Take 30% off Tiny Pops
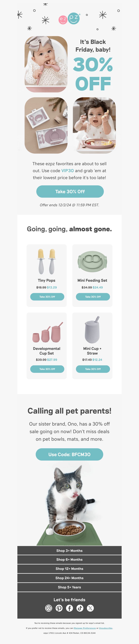Viewport: 139px width, 644px height. point(47,297)
